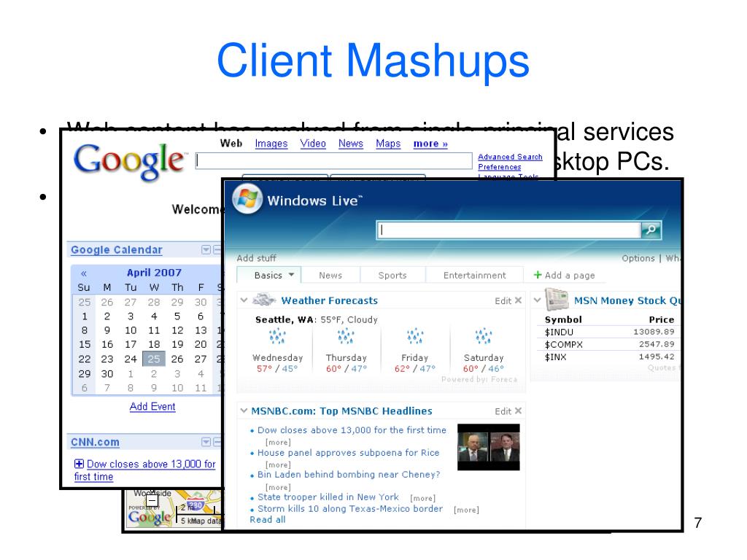Open headline House panel approves subpoena for Rice
The image size is (747, 560).
click(x=348, y=452)
